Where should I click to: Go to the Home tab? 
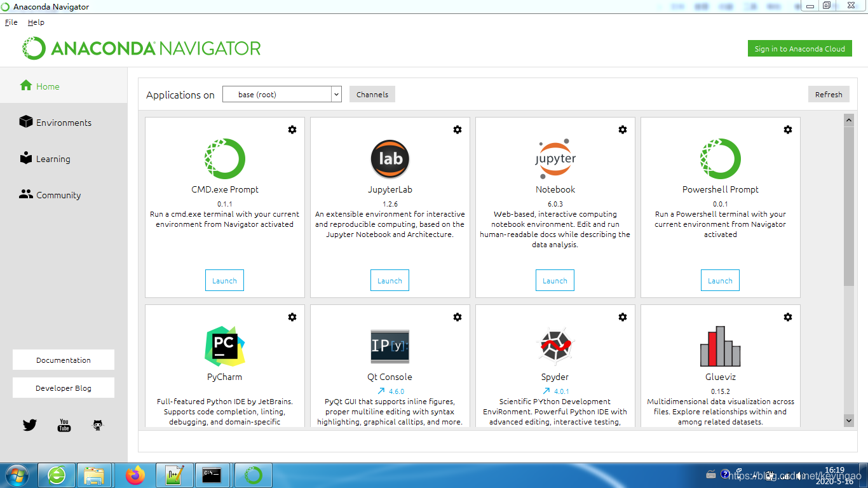(64, 86)
